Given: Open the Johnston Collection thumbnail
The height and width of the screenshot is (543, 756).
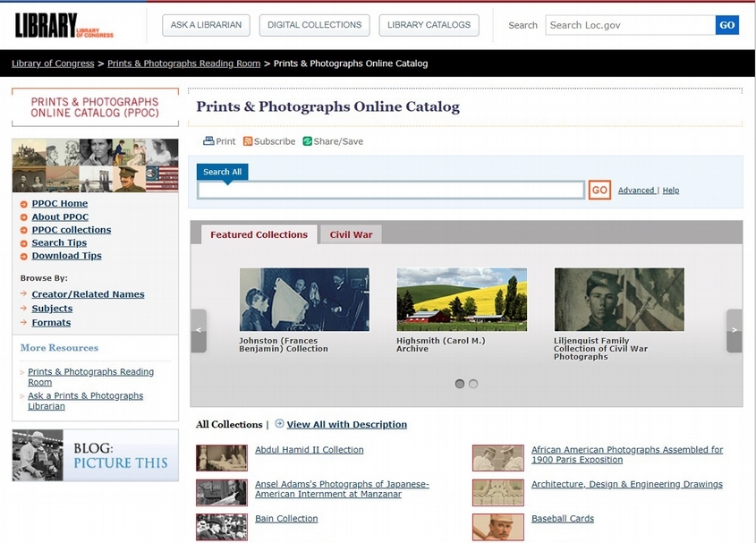Looking at the screenshot, I should [305, 300].
